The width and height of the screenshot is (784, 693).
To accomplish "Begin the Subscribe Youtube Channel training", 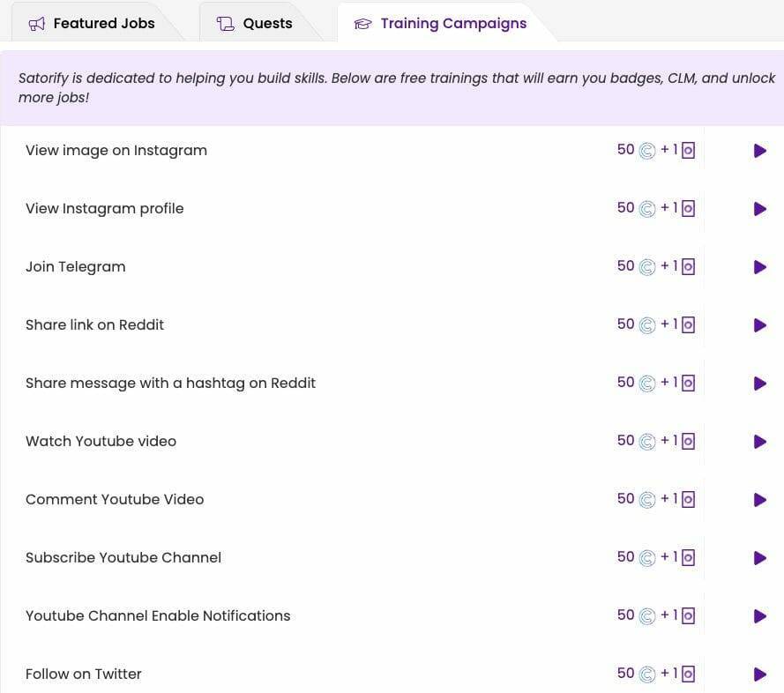I will click(x=760, y=558).
